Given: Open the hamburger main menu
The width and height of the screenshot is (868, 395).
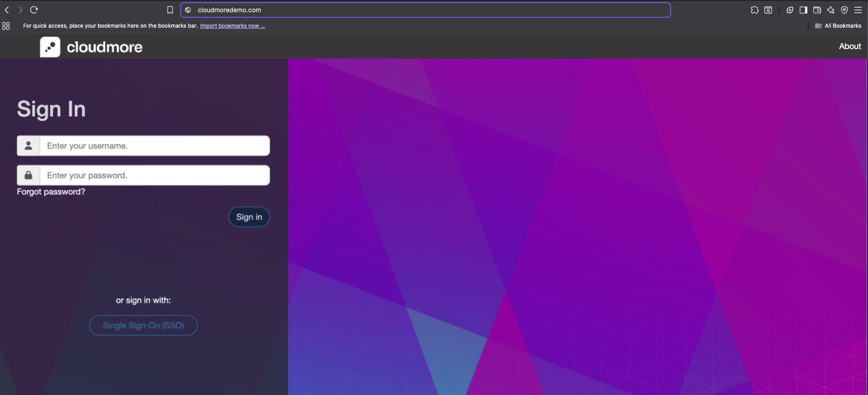Looking at the screenshot, I should point(858,10).
